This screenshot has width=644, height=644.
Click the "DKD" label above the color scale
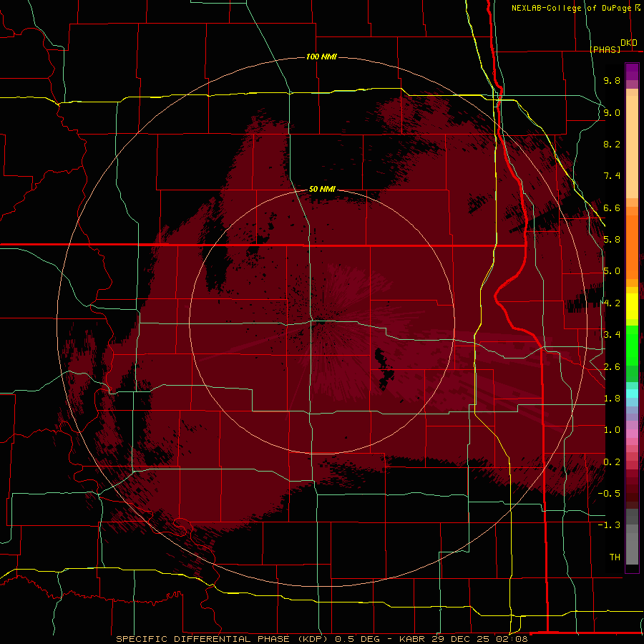tap(629, 42)
